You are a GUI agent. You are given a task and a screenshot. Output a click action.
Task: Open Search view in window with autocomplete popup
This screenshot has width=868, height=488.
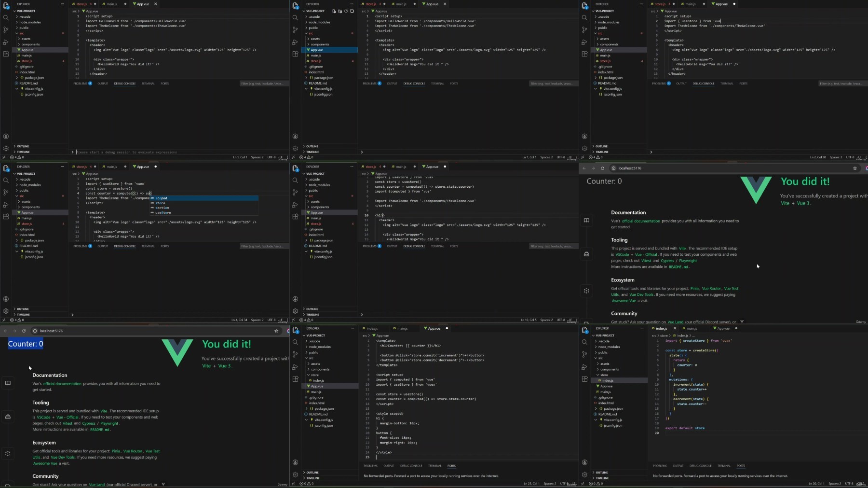point(6,180)
